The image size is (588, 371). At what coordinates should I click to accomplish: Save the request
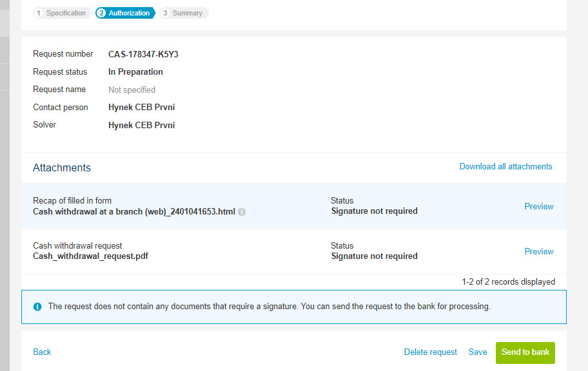[477, 352]
